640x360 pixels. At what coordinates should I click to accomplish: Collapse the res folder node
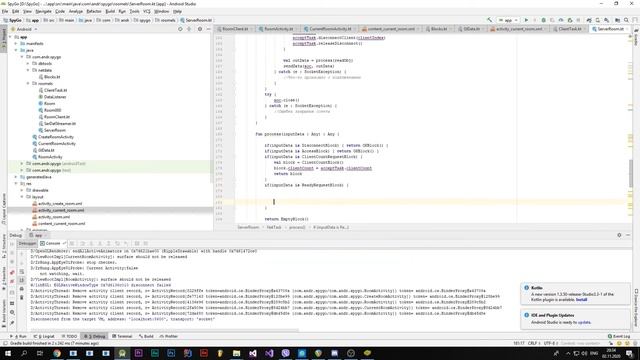click(x=16, y=183)
